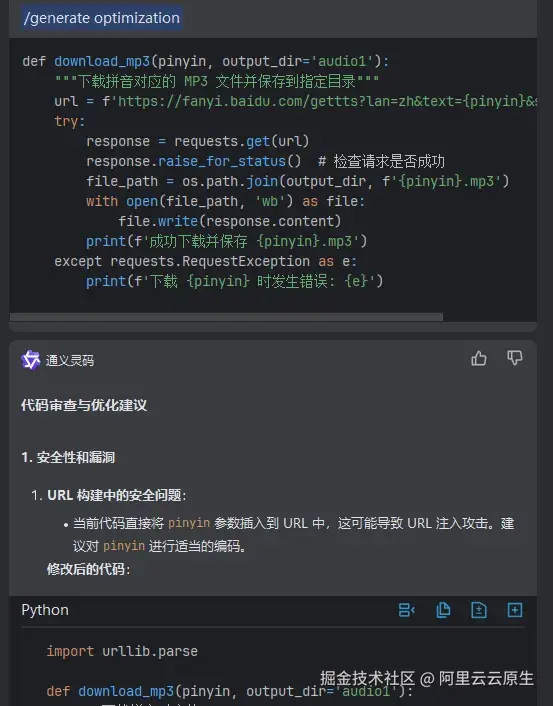The image size is (553, 706).
Task: Click the line import urllib.parse
Action: (x=122, y=651)
